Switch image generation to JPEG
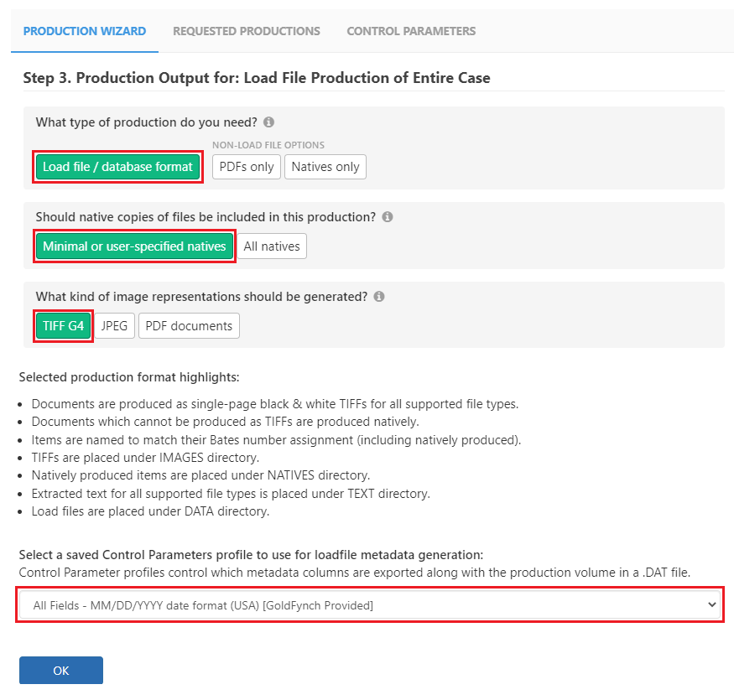This screenshot has width=734, height=700. click(114, 325)
